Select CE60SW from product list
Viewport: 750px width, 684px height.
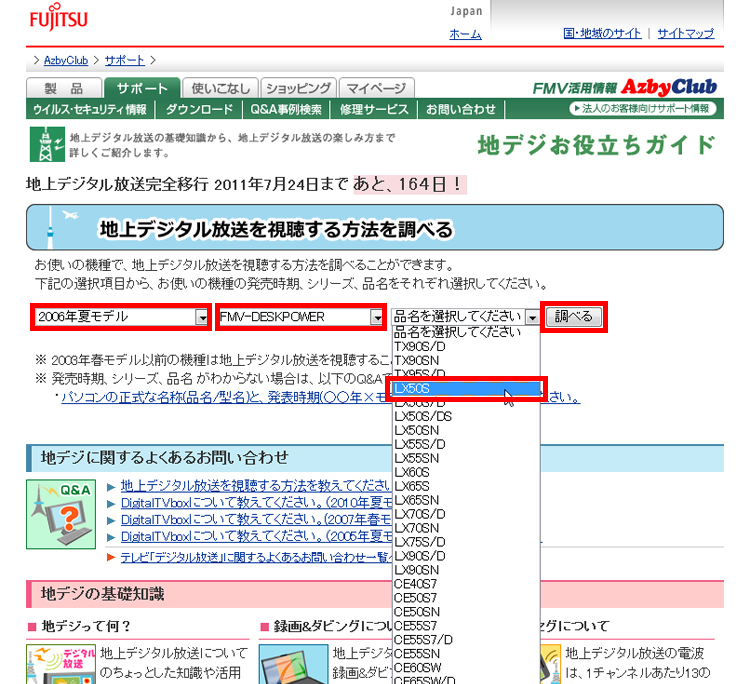coord(466,668)
